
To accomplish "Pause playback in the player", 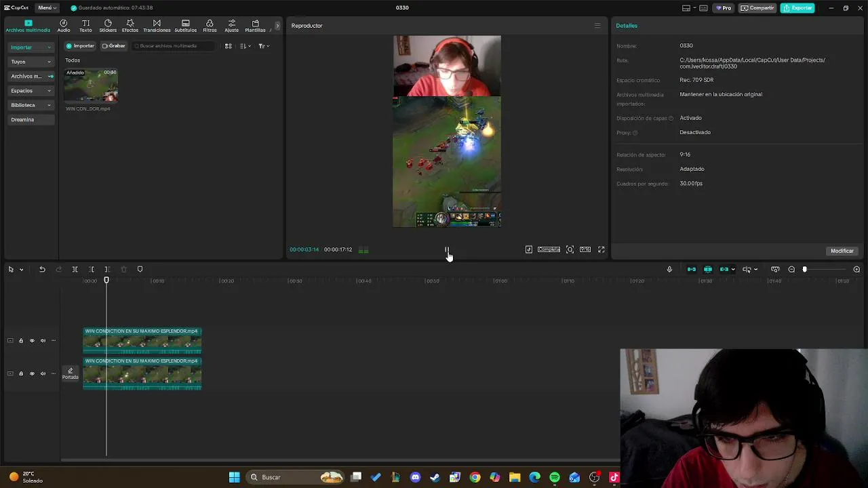I will [447, 250].
